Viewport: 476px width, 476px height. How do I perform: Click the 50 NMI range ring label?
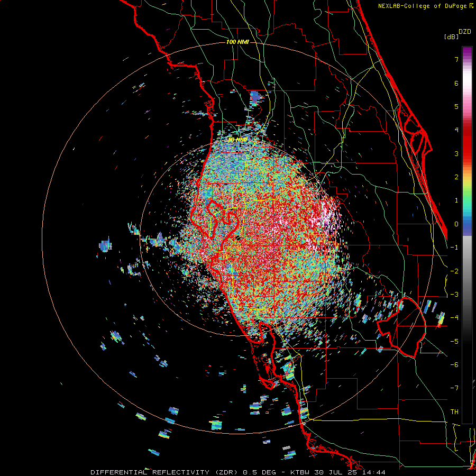(x=237, y=140)
